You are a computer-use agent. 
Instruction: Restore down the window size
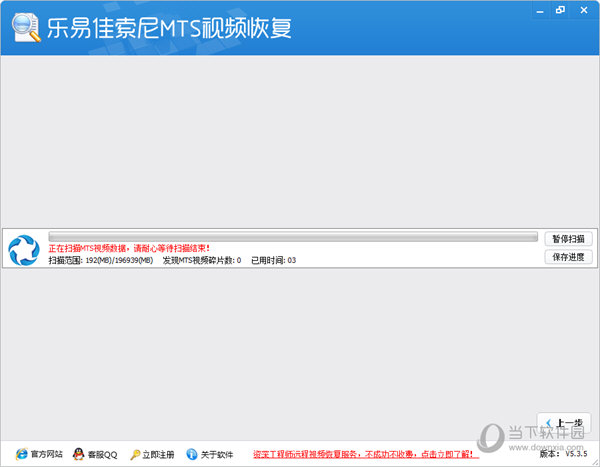[560, 10]
